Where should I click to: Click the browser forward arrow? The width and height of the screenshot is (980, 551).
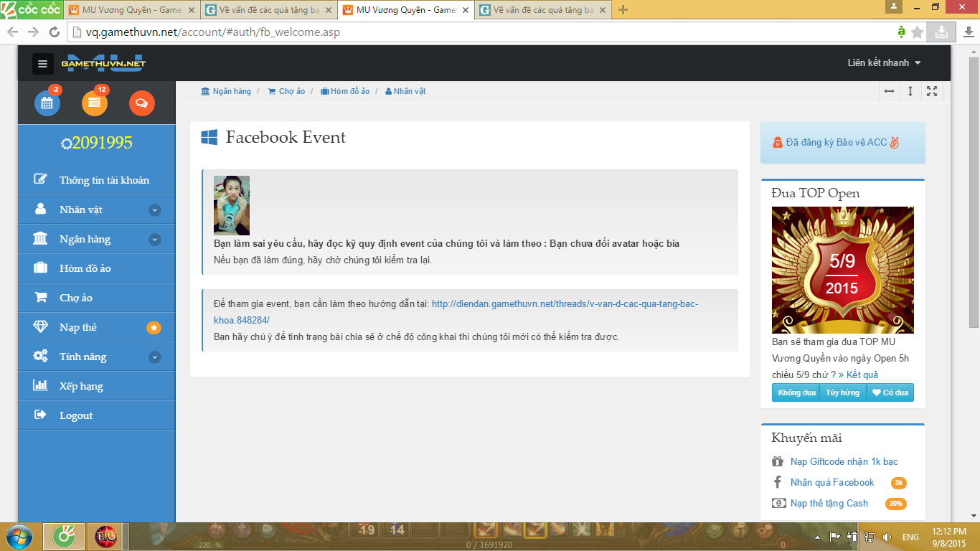(x=33, y=32)
